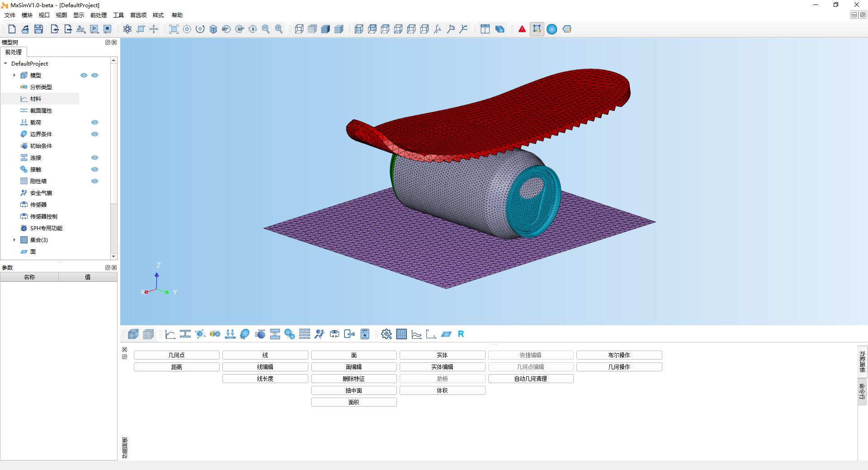Click the 几何点 button
Viewport: 868px width, 470px height.
point(177,355)
